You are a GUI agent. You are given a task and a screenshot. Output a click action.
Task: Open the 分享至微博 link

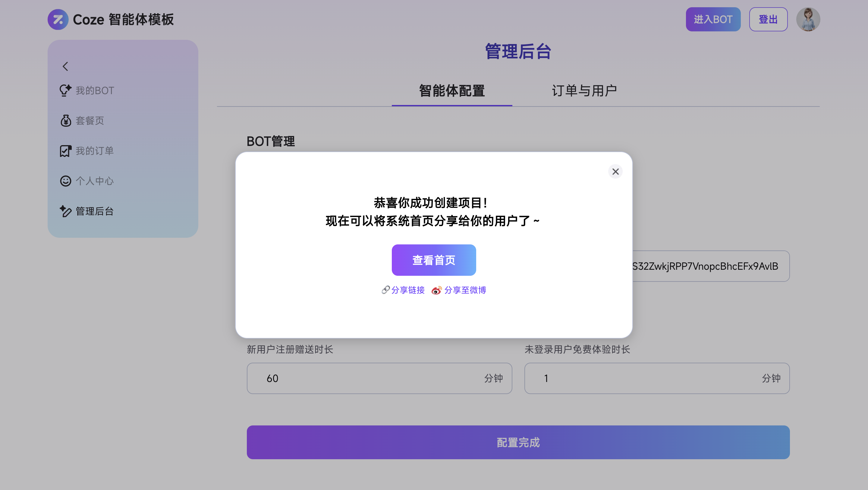465,290
